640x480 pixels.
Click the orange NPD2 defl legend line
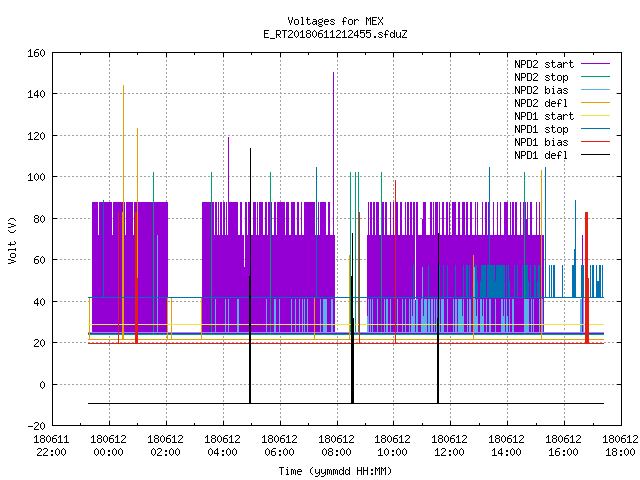point(595,103)
